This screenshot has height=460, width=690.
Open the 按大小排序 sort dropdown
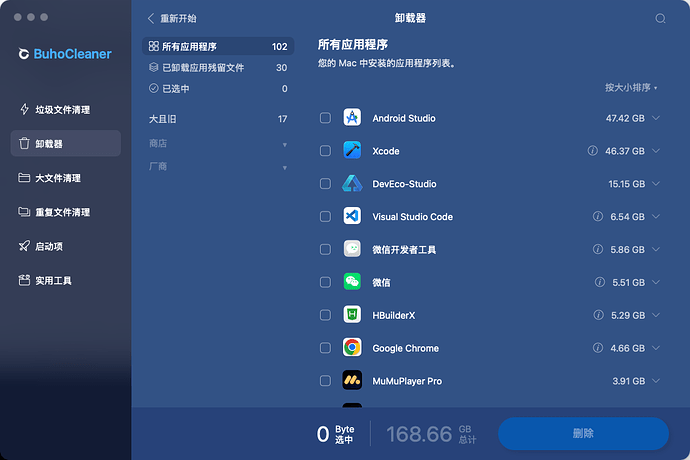[x=631, y=88]
